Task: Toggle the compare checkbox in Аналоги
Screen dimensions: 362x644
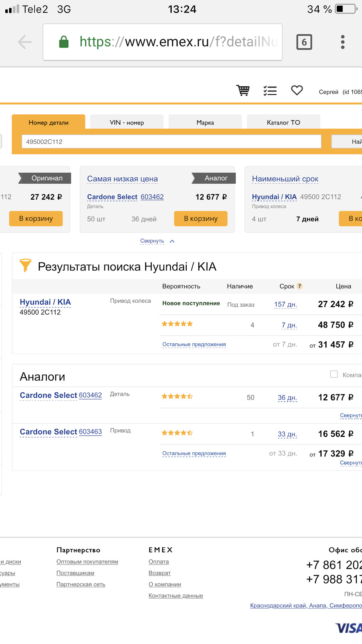Action: [334, 374]
